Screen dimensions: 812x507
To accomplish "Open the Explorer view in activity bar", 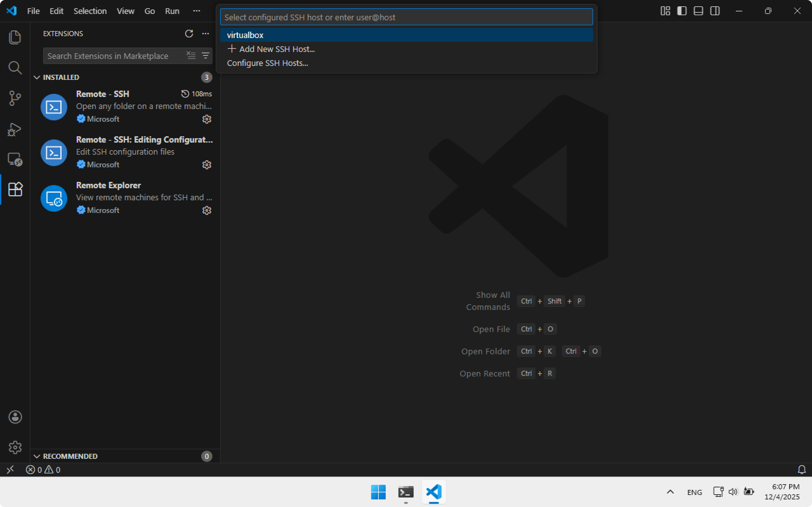I will point(15,37).
